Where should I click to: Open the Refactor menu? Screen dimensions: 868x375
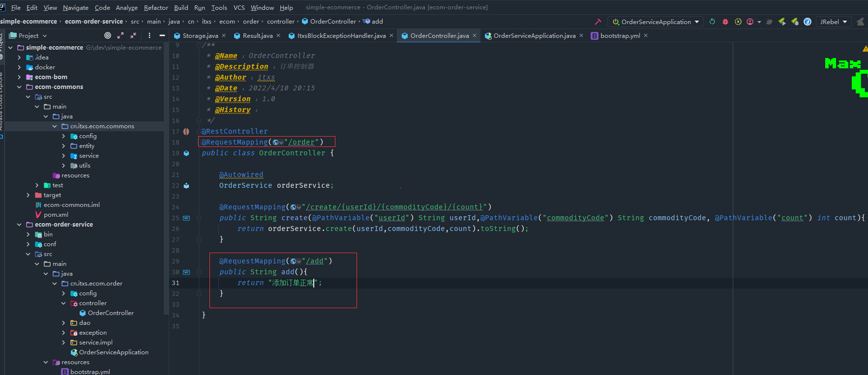[156, 7]
